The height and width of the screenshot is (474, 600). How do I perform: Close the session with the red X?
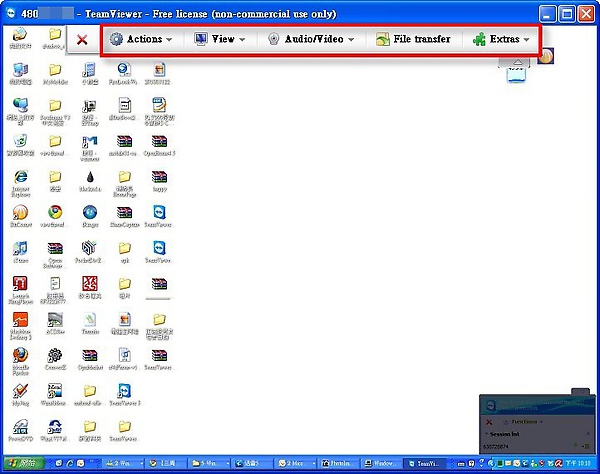pos(82,39)
